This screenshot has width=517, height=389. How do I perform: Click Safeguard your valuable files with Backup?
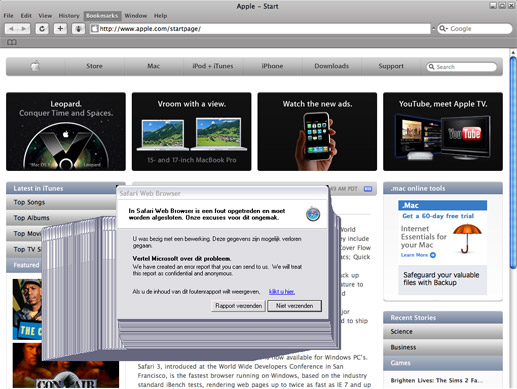point(441,279)
